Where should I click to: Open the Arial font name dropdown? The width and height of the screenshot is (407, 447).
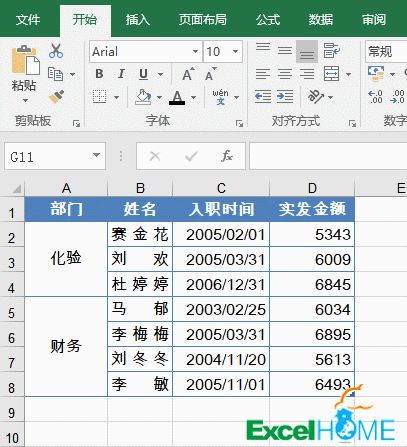click(195, 52)
